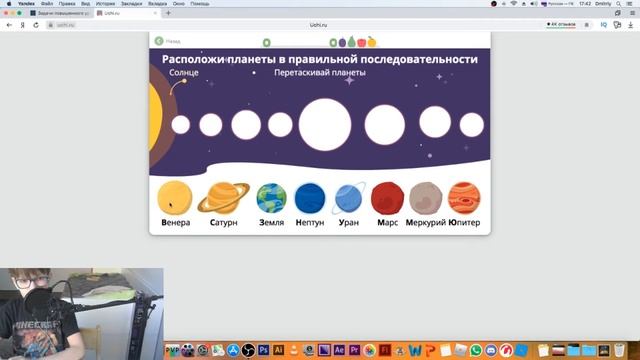The height and width of the screenshot is (360, 640).
Task: Open OBS from the dock
Action: pyautogui.click(x=248, y=350)
